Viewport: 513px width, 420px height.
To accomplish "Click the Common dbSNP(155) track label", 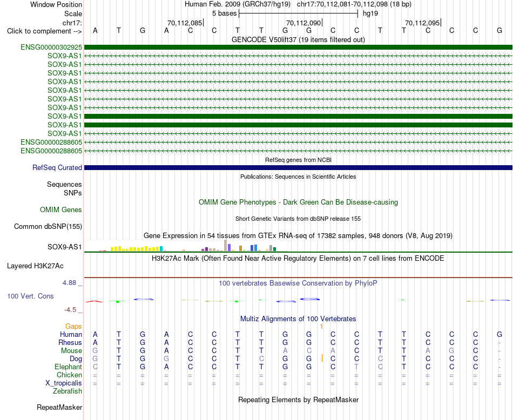I will coord(48,226).
